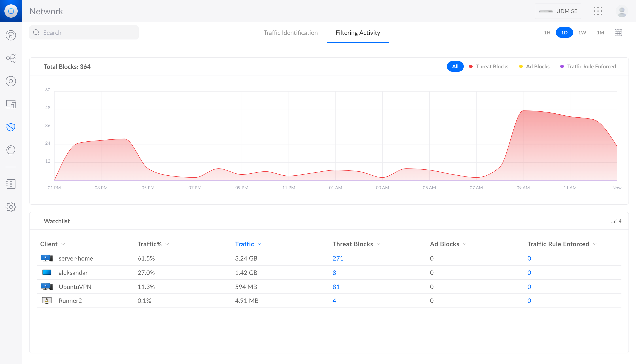
Task: Open the system log sidebar icon
Action: pyautogui.click(x=11, y=184)
